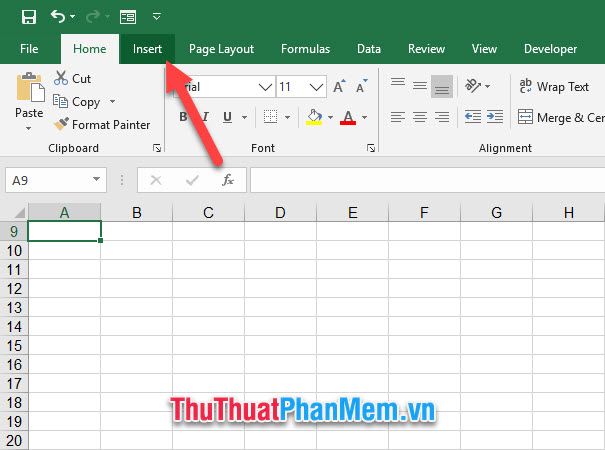Open the Borders dropdown arrow
The width and height of the screenshot is (605, 450).
coord(287,117)
